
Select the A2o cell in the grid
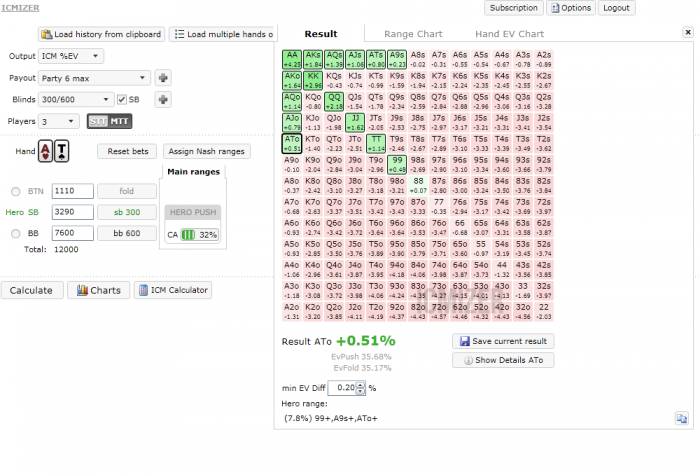tap(292, 311)
